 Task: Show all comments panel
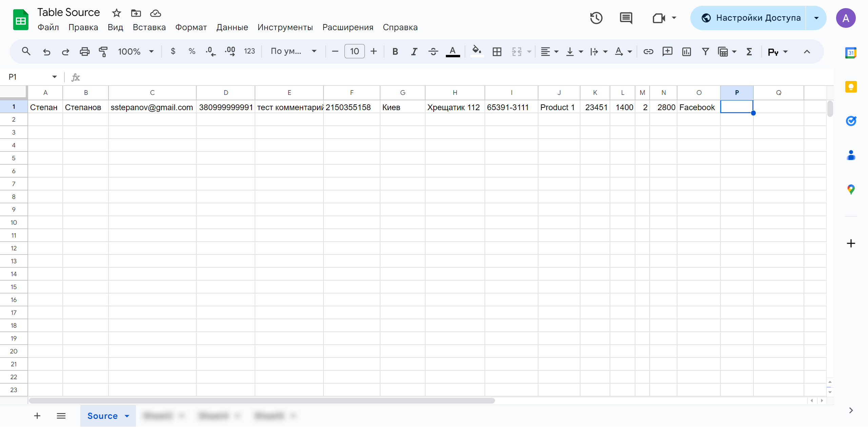coord(626,18)
